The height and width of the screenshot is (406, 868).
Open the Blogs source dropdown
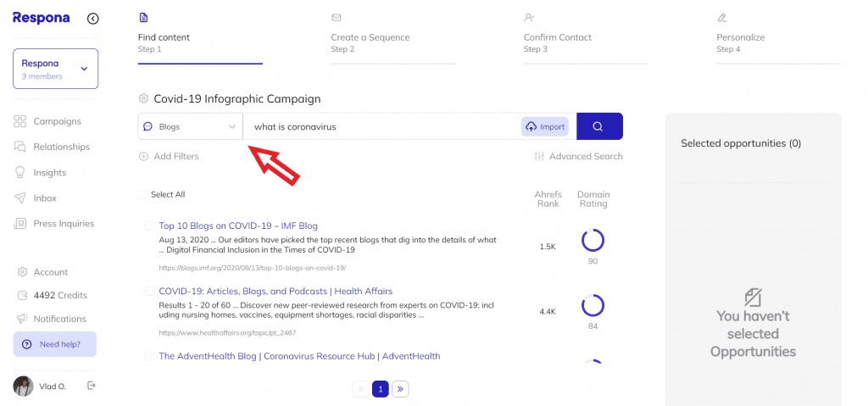[191, 126]
